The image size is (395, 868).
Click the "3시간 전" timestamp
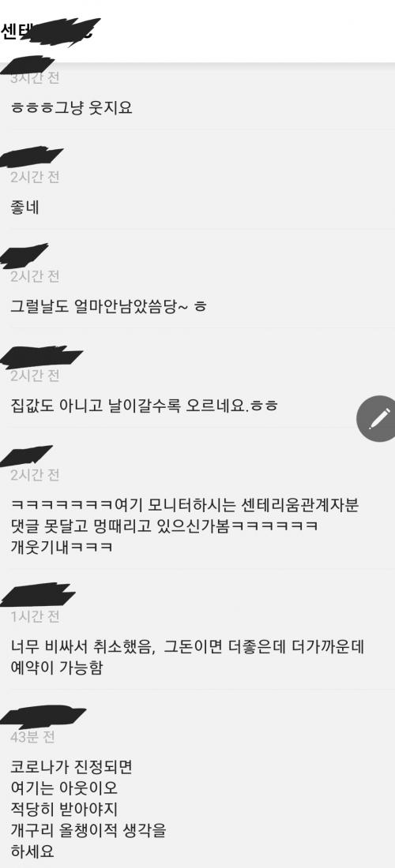tap(35, 78)
